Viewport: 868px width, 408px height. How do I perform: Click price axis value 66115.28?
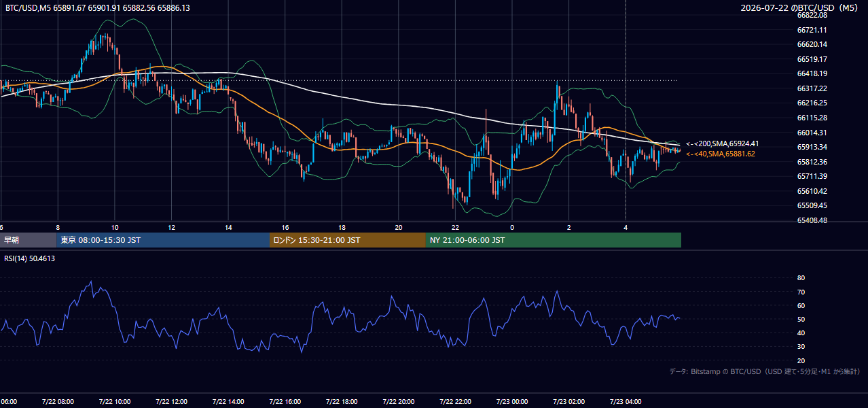(x=812, y=118)
